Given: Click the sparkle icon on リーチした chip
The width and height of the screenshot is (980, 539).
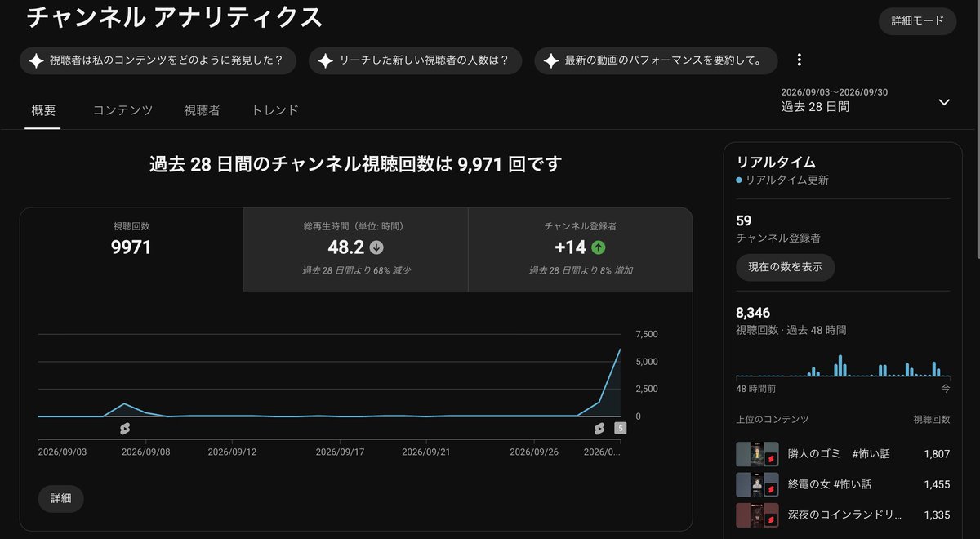Looking at the screenshot, I should coord(325,60).
